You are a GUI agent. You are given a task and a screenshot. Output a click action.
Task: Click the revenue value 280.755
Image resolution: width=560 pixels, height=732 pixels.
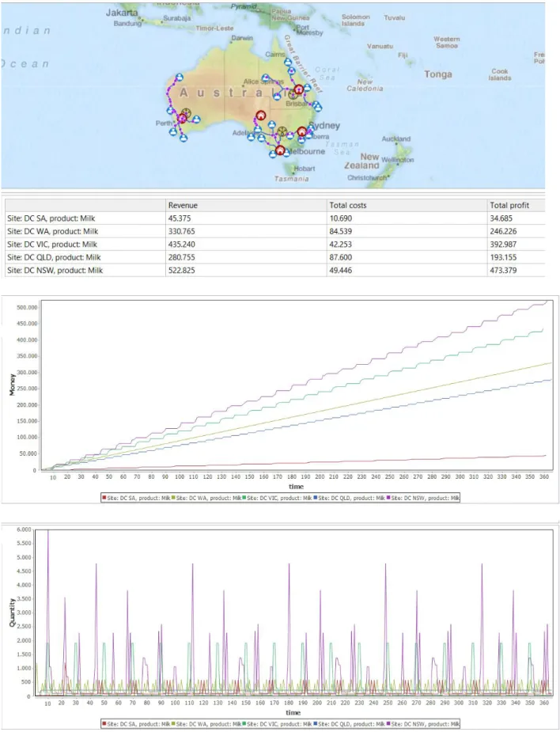[182, 257]
